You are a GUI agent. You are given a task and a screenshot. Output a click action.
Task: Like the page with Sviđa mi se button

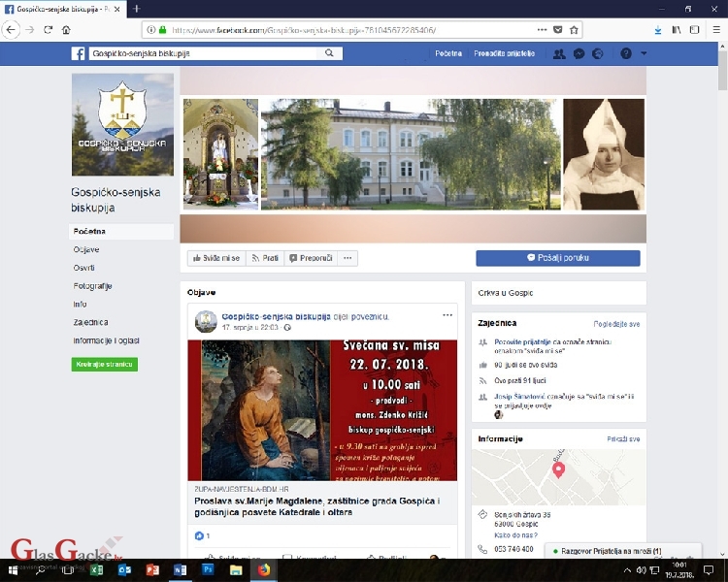click(x=216, y=258)
